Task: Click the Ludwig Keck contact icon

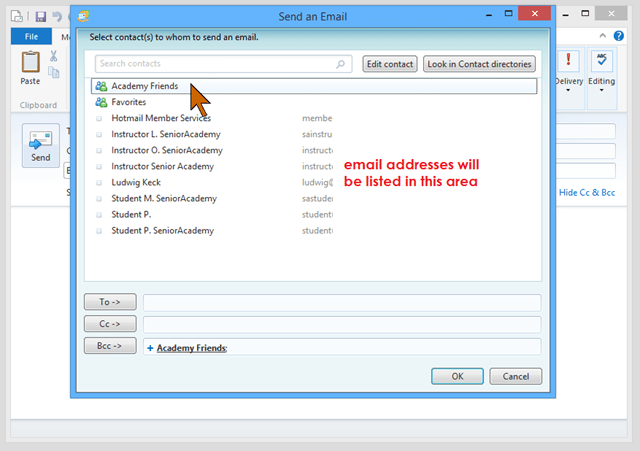Action: point(100,182)
